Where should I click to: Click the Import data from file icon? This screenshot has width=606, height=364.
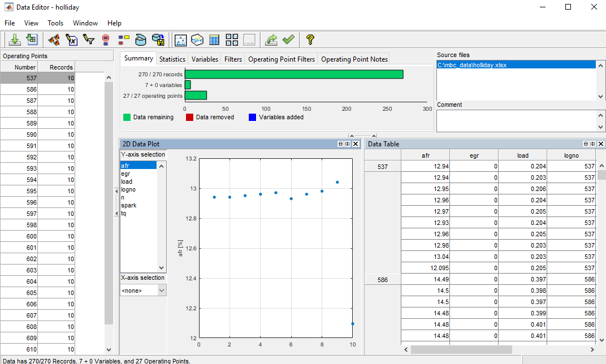(x=14, y=40)
